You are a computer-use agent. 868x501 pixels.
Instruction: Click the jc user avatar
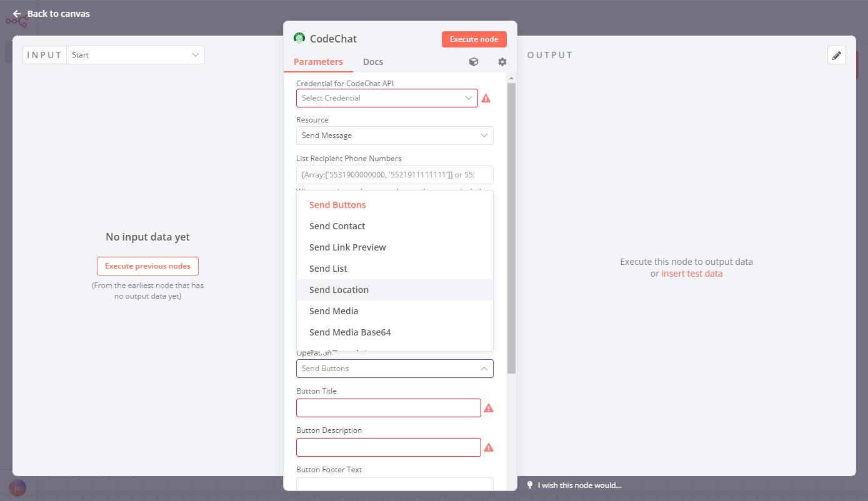[x=17, y=488]
